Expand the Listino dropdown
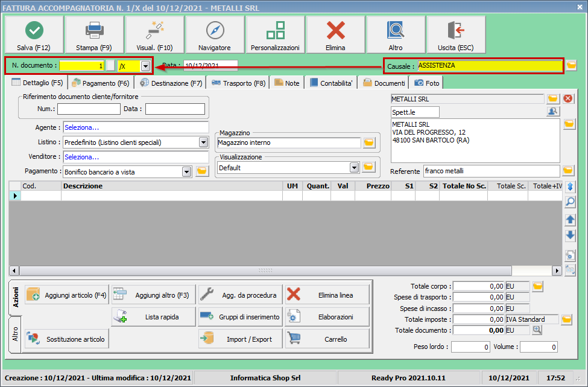This screenshot has width=588, height=387. click(x=203, y=142)
